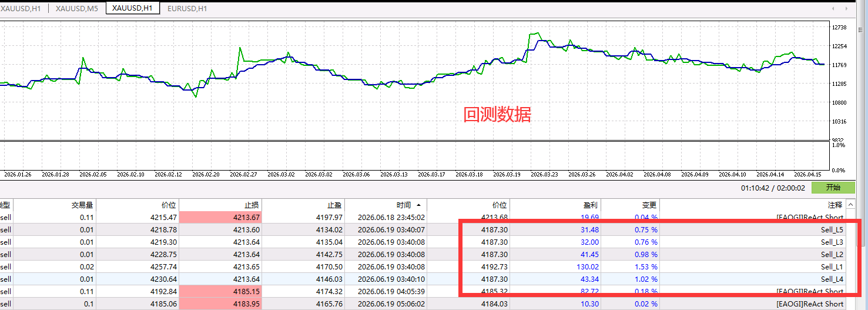Click the stop-loss value 4213.65
The width and height of the screenshot is (868, 310).
point(247,266)
